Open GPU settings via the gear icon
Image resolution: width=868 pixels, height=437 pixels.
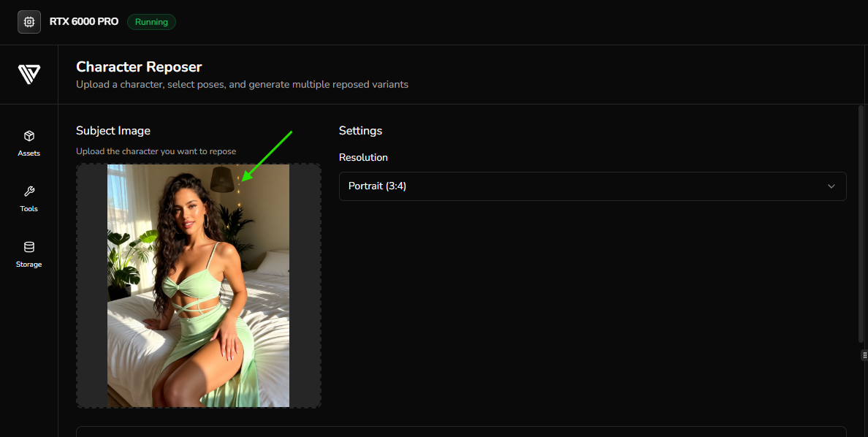click(28, 21)
